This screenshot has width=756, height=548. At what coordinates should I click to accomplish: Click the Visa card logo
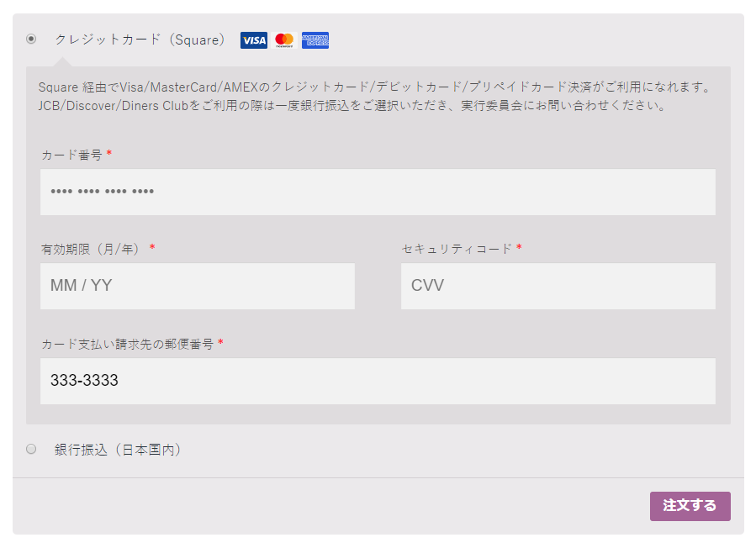click(253, 40)
